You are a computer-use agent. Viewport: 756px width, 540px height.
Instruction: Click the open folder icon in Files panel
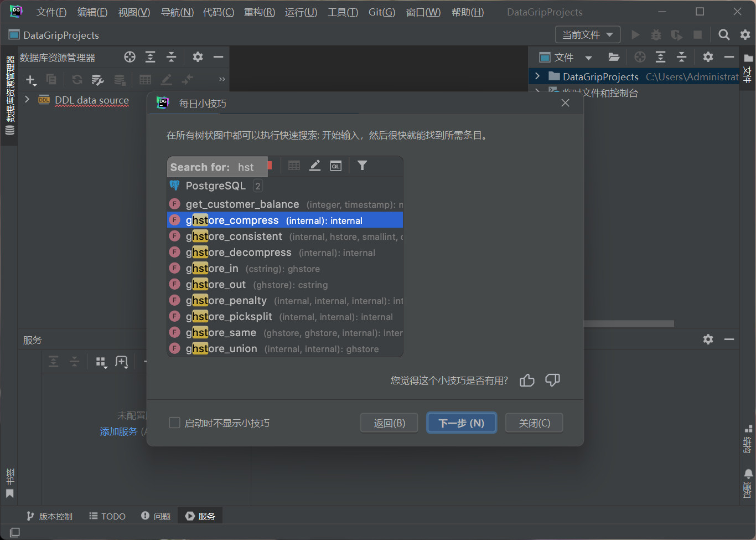pos(613,57)
